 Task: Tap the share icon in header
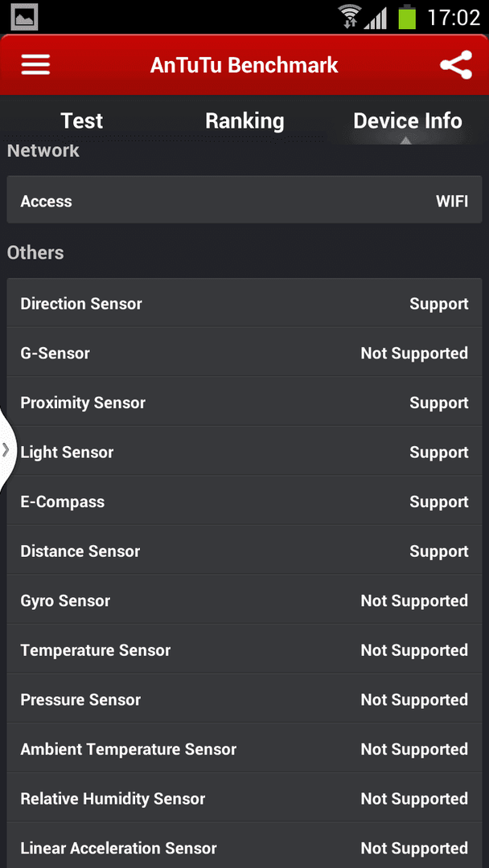coord(456,65)
